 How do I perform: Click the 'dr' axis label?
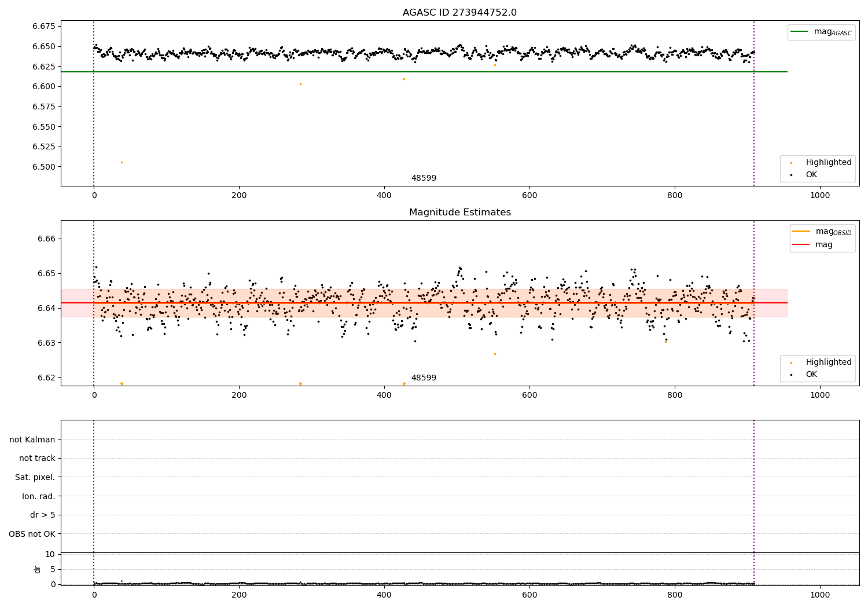(x=37, y=569)
